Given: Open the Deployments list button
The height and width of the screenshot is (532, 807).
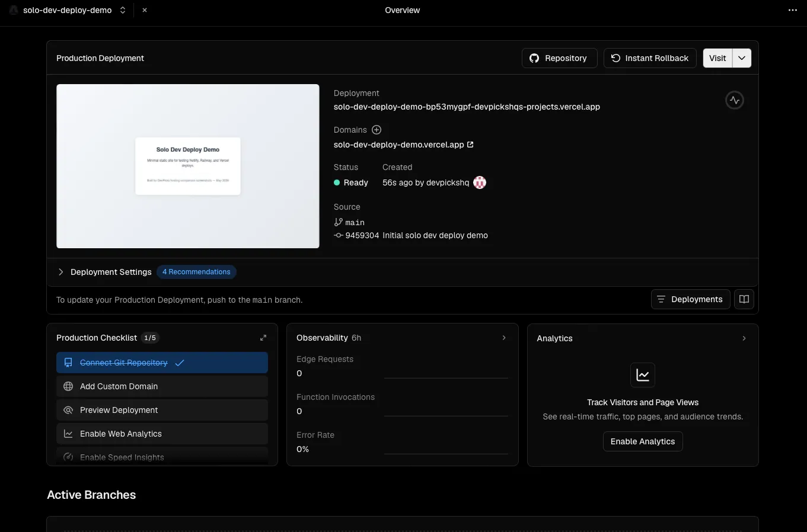Looking at the screenshot, I should [690, 299].
